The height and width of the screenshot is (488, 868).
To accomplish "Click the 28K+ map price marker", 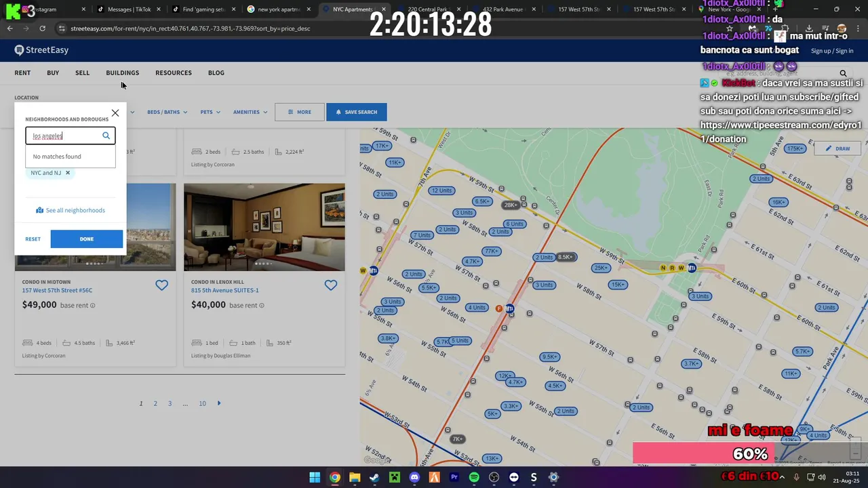I will [x=511, y=205].
